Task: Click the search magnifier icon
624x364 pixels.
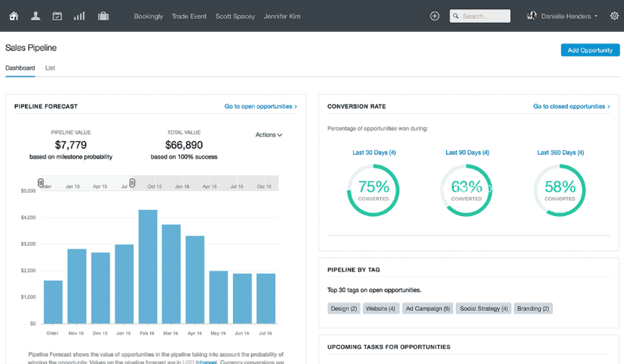Action: [456, 16]
